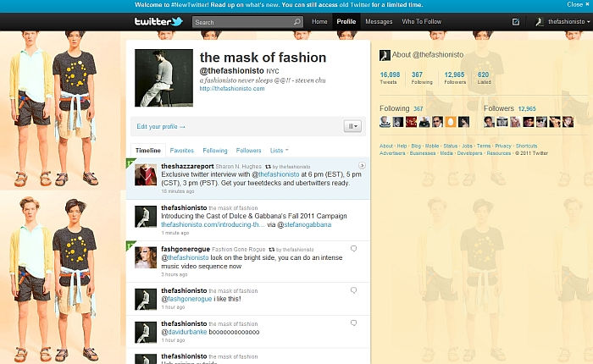This screenshot has height=364, width=593.
Task: Click the profile avatar photo
Action: click(x=163, y=78)
